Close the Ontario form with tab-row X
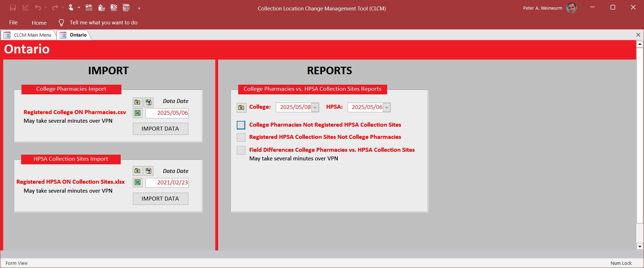Image resolution: width=644 pixels, height=268 pixels. tap(638, 35)
